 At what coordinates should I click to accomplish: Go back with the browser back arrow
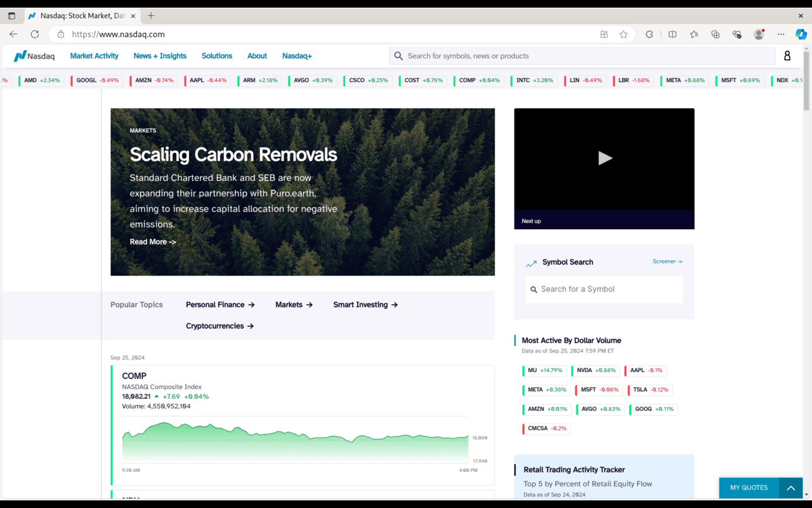coord(13,34)
